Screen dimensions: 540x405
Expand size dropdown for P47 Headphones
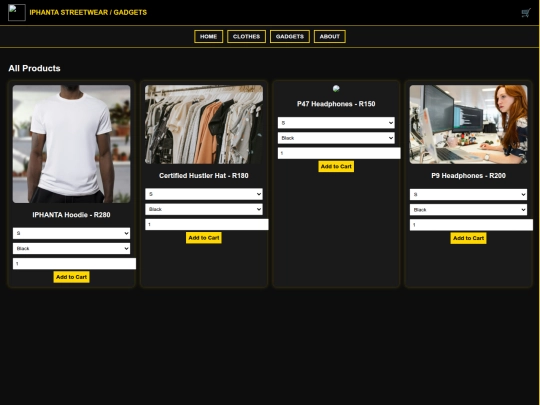click(336, 123)
